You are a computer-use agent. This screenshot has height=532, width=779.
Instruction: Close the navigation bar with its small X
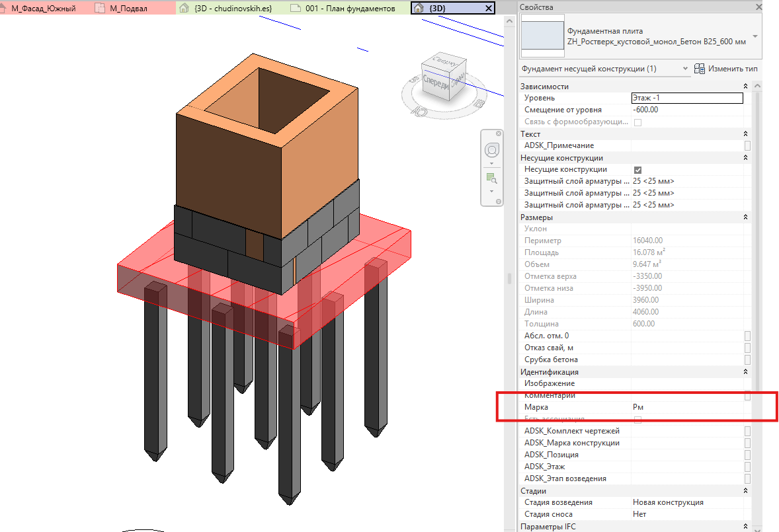[x=499, y=133]
